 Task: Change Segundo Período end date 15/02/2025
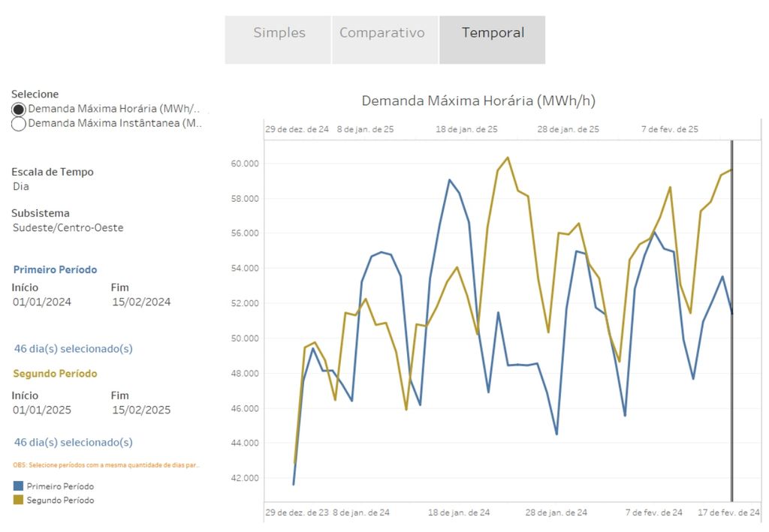coord(141,410)
